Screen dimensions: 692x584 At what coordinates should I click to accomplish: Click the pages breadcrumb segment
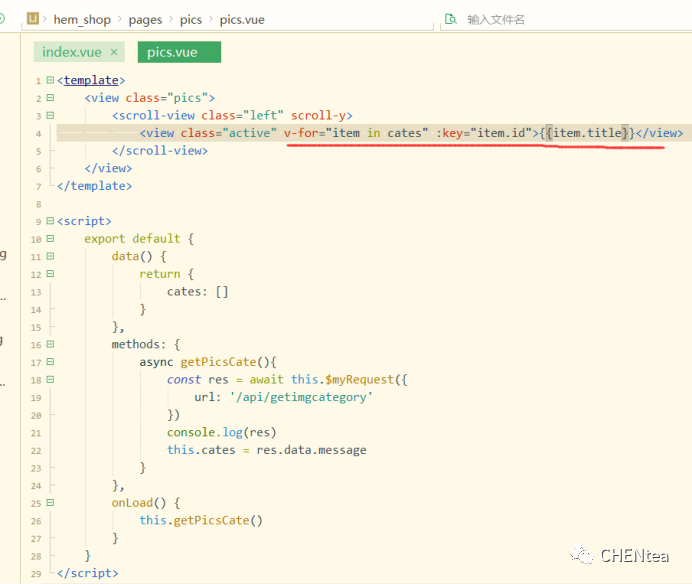(146, 19)
